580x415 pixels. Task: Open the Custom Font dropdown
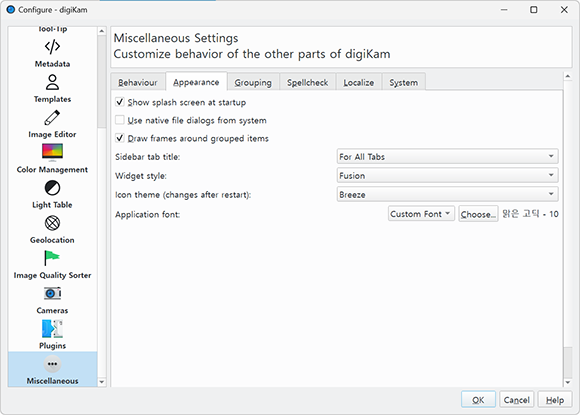pos(421,214)
